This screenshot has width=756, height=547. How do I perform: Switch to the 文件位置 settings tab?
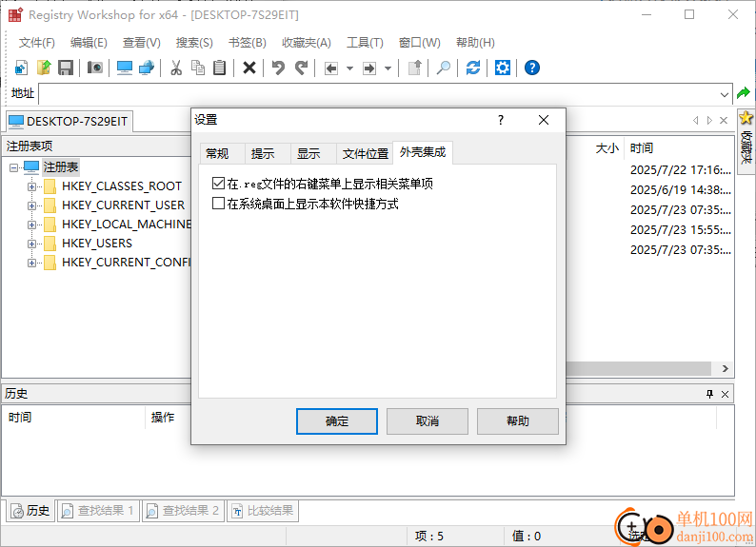pyautogui.click(x=365, y=153)
